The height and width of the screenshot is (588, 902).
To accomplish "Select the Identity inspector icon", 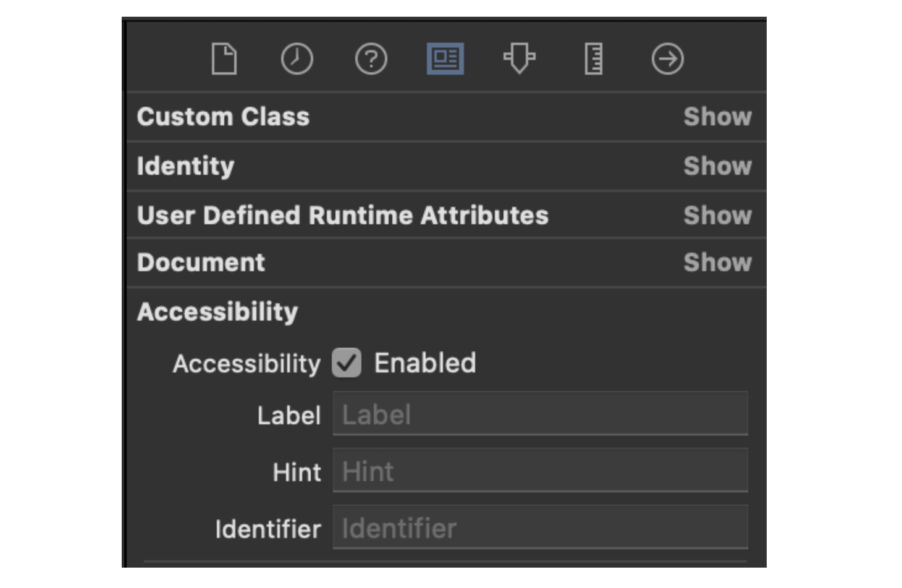I will tap(445, 59).
